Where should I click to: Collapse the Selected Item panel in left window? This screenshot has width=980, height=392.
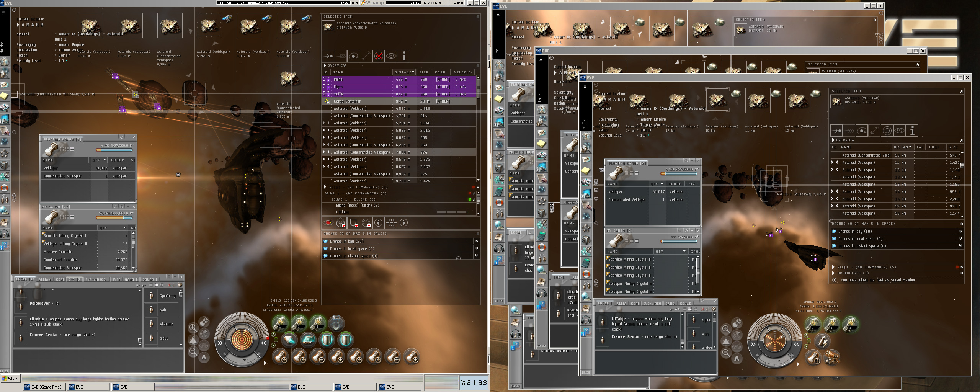478,17
